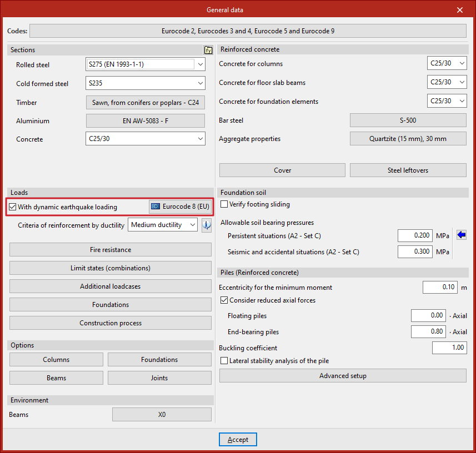476x453 pixels.
Task: Click the Steel leftovers button
Action: tap(408, 170)
